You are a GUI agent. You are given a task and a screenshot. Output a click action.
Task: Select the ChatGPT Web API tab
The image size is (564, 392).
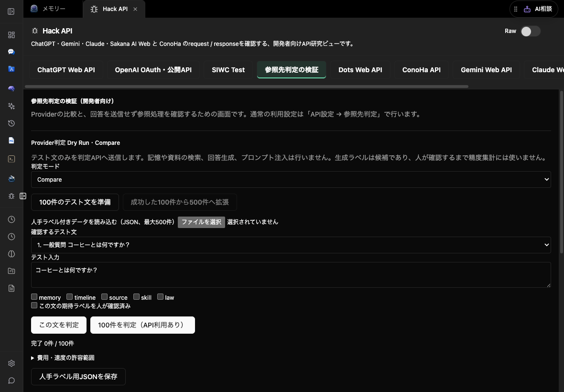point(66,70)
